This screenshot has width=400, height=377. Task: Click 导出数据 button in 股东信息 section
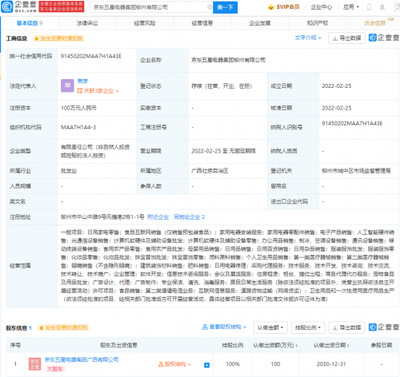(347, 328)
